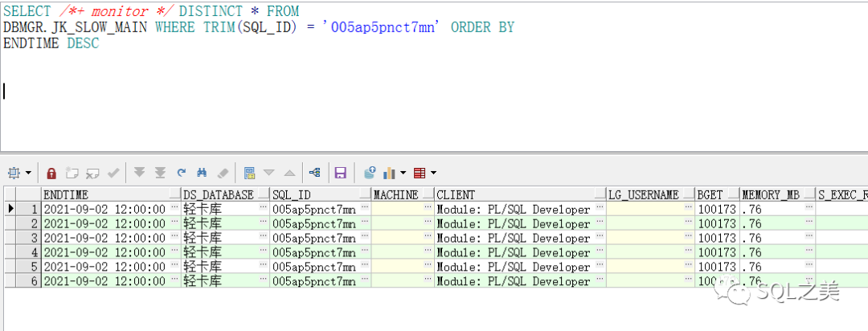Click the LG_USERNAME column header

point(651,195)
